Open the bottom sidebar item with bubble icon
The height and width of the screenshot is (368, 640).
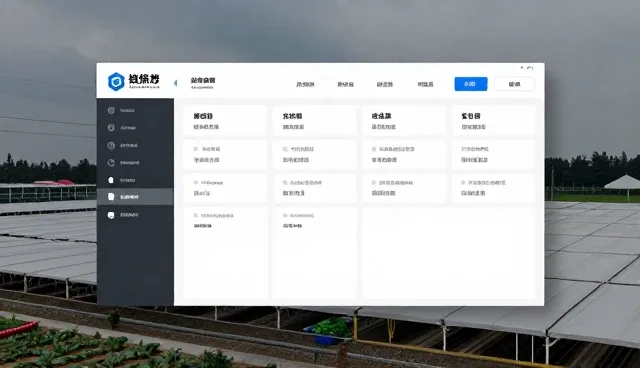point(135,215)
